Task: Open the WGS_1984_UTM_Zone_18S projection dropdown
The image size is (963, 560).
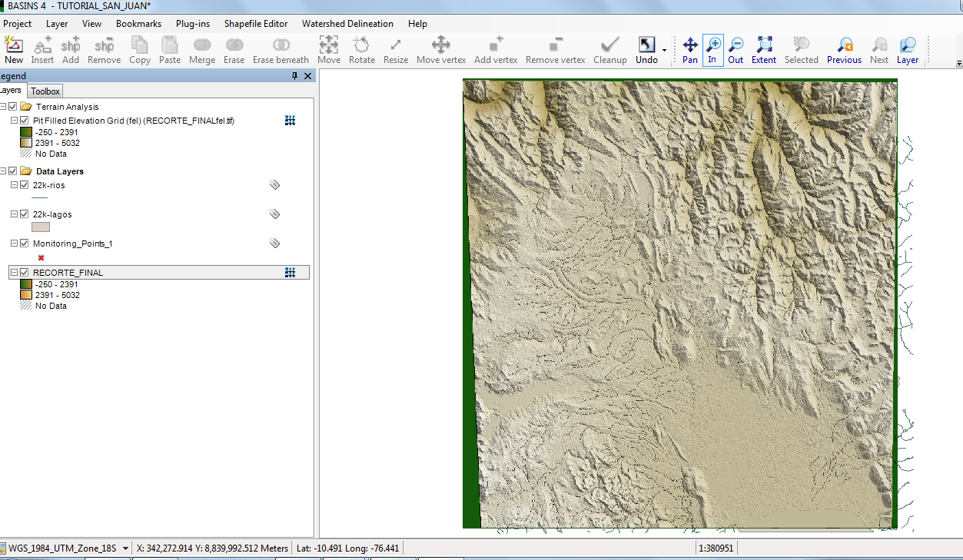Action: pyautogui.click(x=125, y=548)
